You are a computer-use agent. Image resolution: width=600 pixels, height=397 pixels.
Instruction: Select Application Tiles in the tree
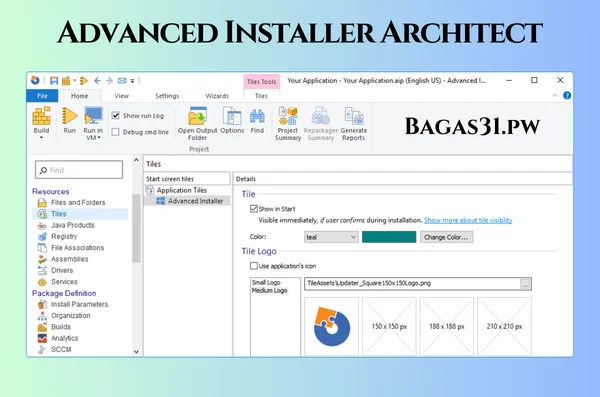(176, 190)
